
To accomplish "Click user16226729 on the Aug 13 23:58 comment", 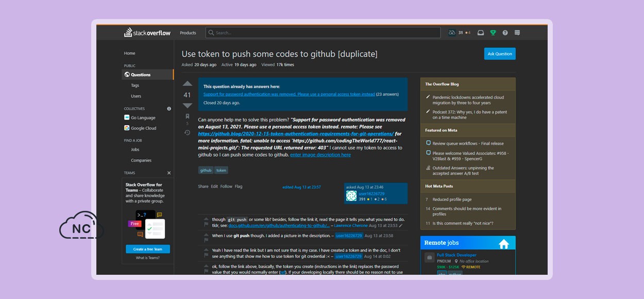I will [x=349, y=236].
